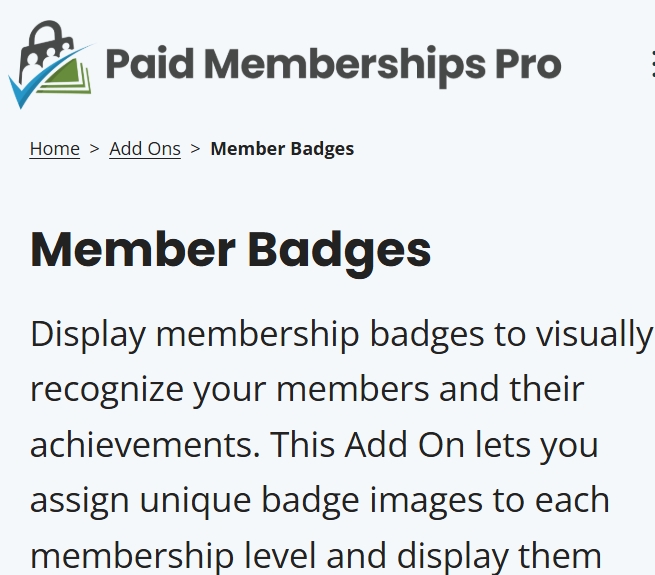Click the arrow separator after Home
655x575 pixels.
[94, 148]
